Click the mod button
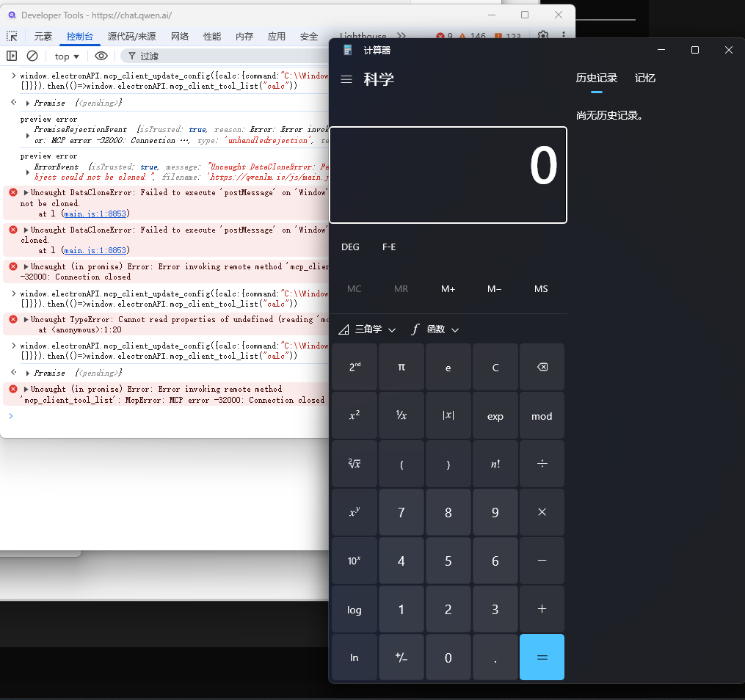This screenshot has width=745, height=700. click(542, 415)
